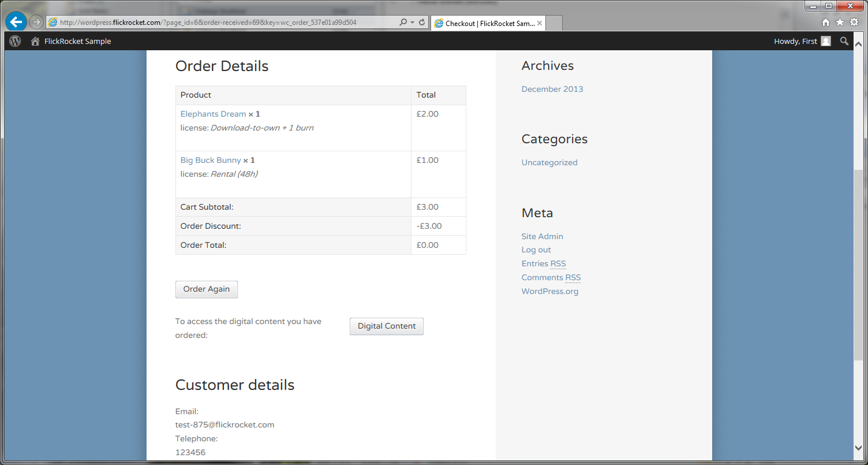The height and width of the screenshot is (465, 868).
Task: Click the Log out link
Action: [x=536, y=250]
